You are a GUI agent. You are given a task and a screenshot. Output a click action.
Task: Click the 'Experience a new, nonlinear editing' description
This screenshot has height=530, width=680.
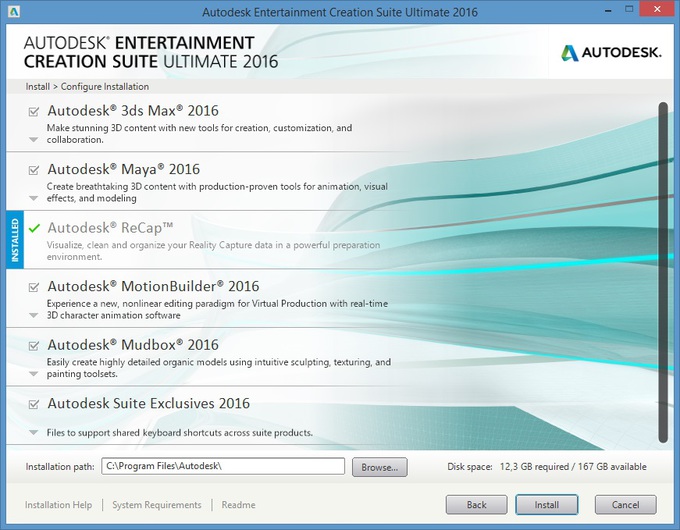(x=217, y=309)
